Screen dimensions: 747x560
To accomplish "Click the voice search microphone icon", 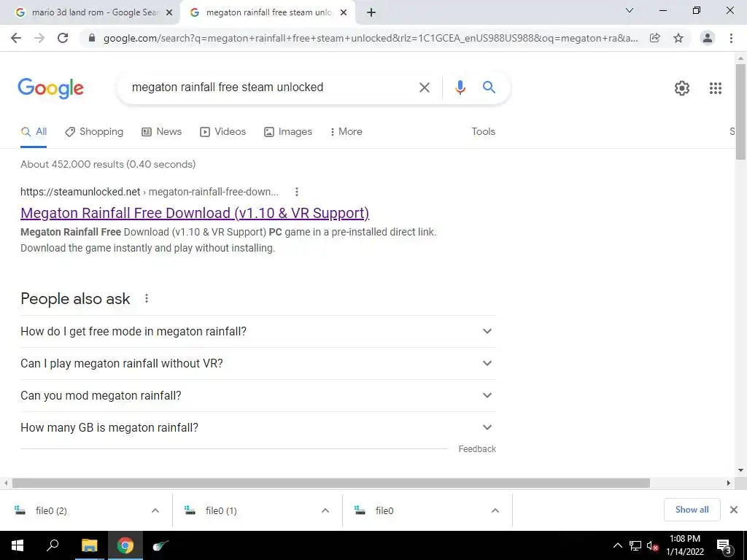I will 460,87.
